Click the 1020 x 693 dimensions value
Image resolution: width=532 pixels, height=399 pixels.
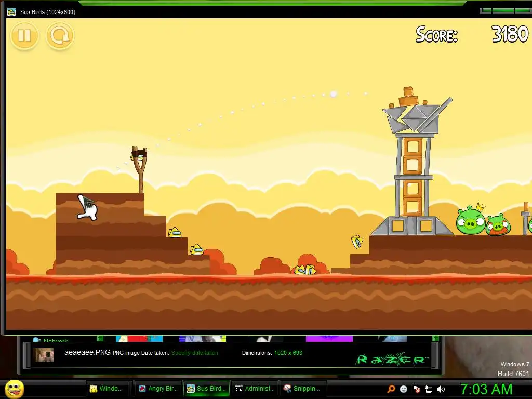(288, 353)
